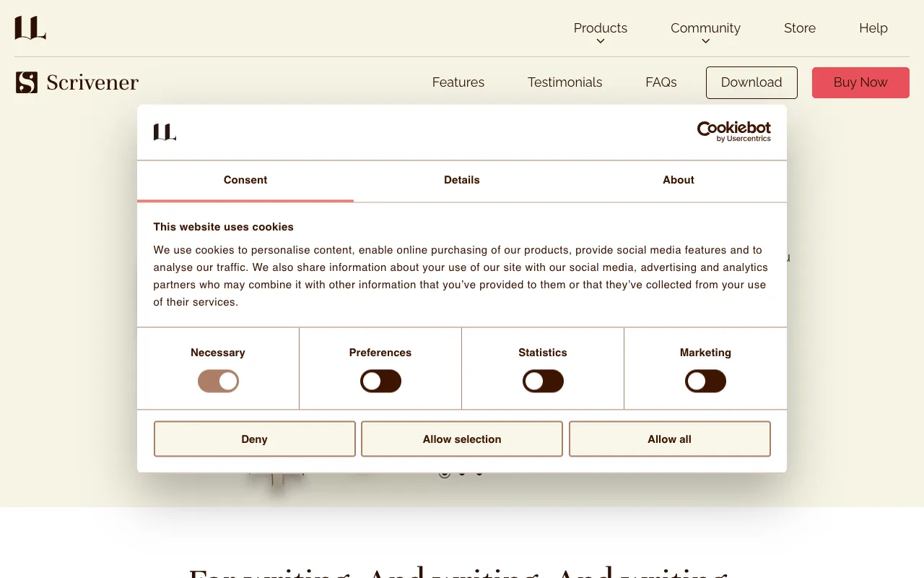Expand the Community dropdown menu
This screenshot has width=924, height=578.
coord(705,28)
